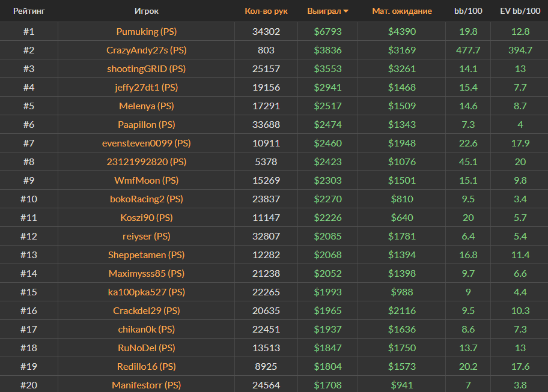Click the Рейтинг column header
This screenshot has width=548, height=392.
[29, 11]
